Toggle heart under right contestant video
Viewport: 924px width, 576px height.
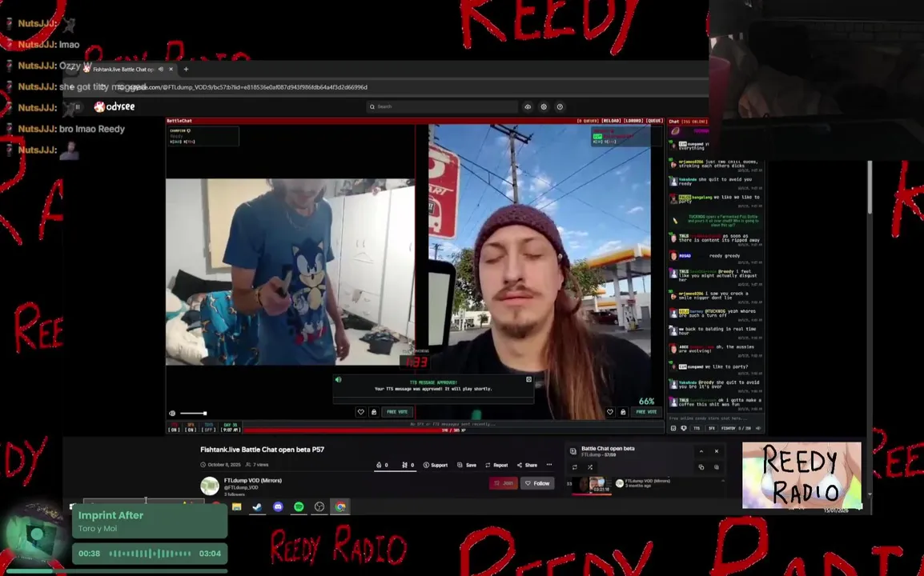610,412
